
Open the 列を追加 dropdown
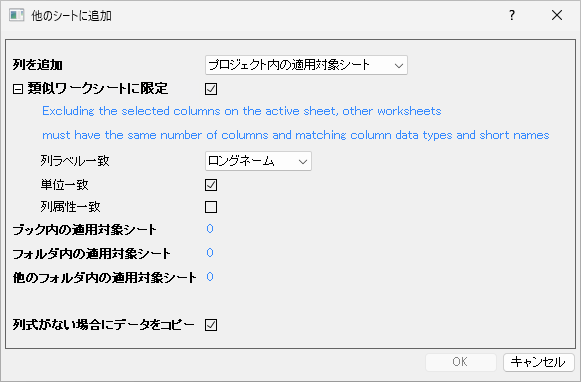pos(306,65)
